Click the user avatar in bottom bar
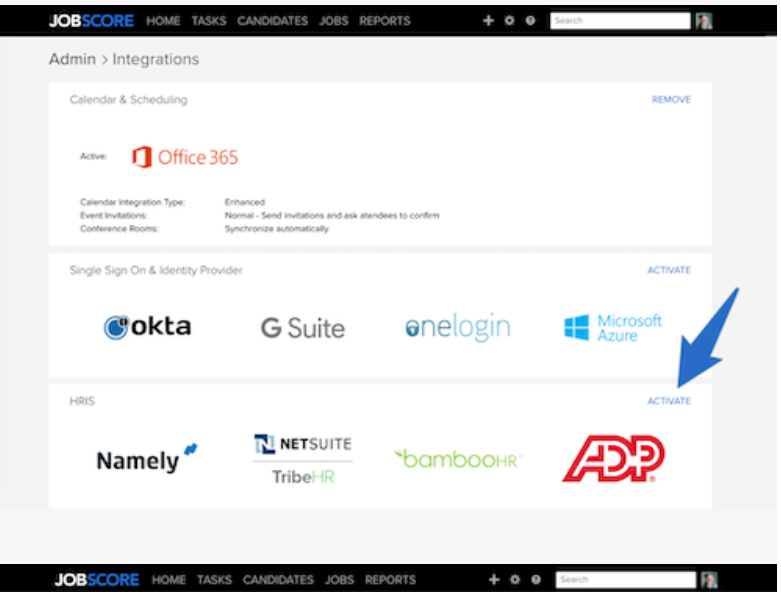 (x=709, y=580)
